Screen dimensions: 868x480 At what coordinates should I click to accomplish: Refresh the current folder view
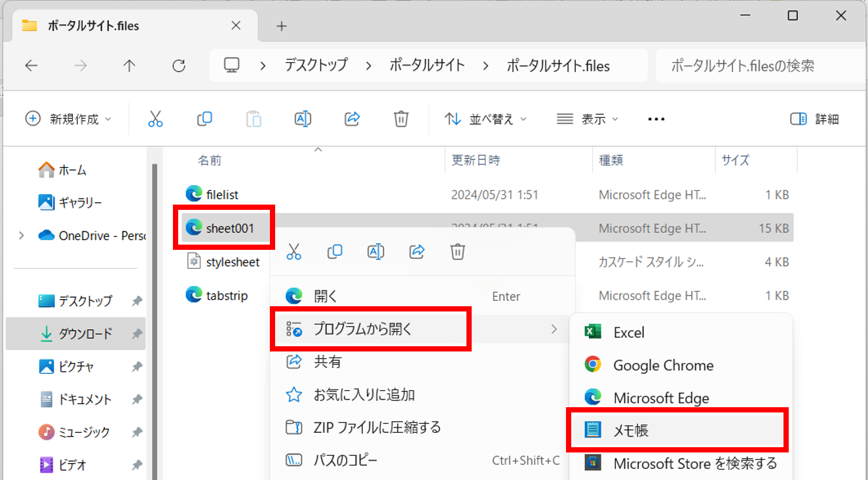click(178, 66)
